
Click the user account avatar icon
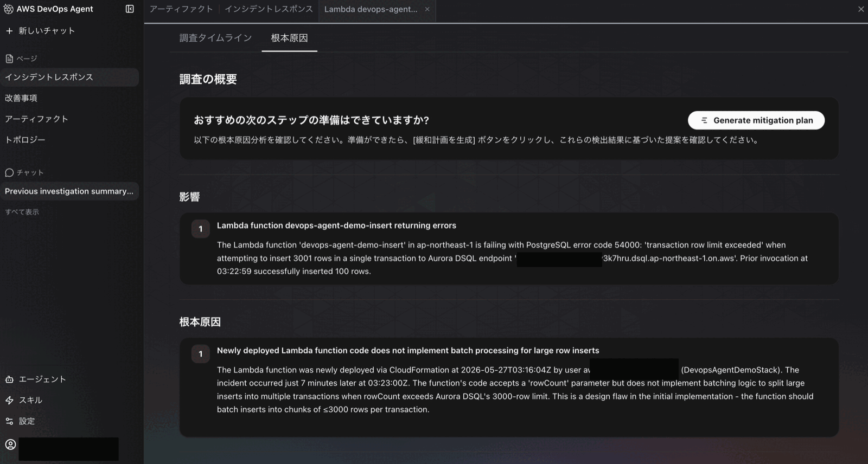(x=10, y=444)
